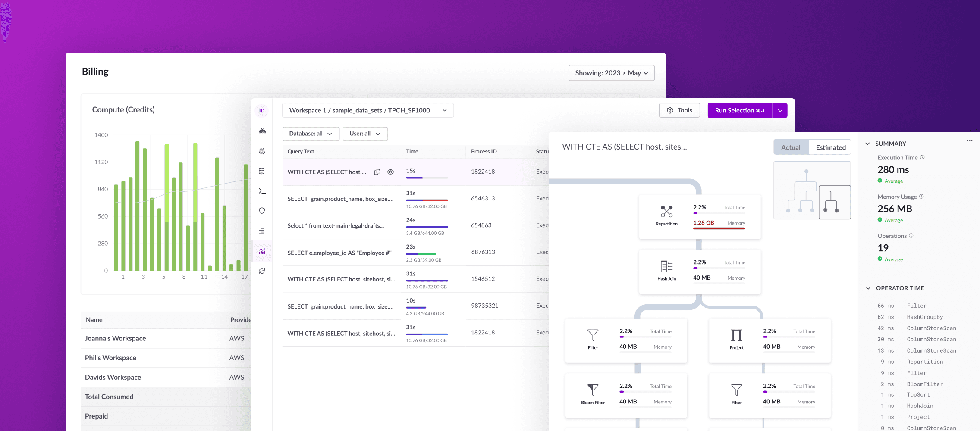The image size is (980, 431).
Task: Open the database sidebar icon
Action: 261,171
